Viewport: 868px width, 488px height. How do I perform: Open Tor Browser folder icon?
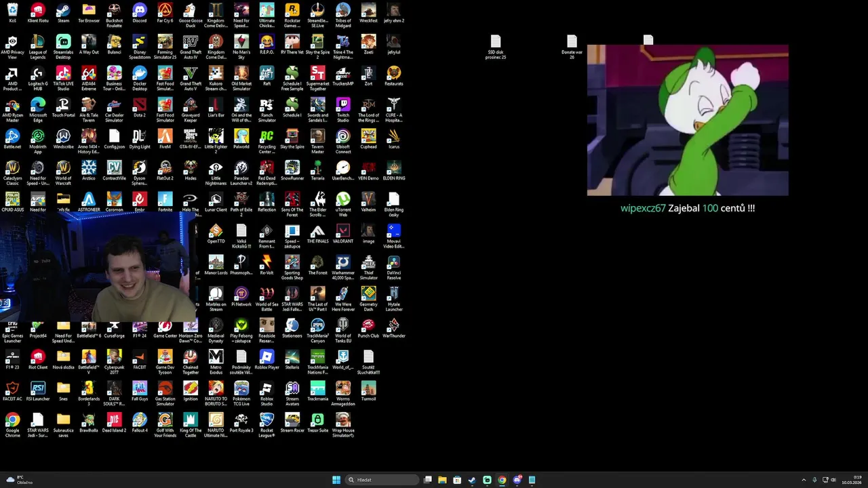[x=89, y=13]
